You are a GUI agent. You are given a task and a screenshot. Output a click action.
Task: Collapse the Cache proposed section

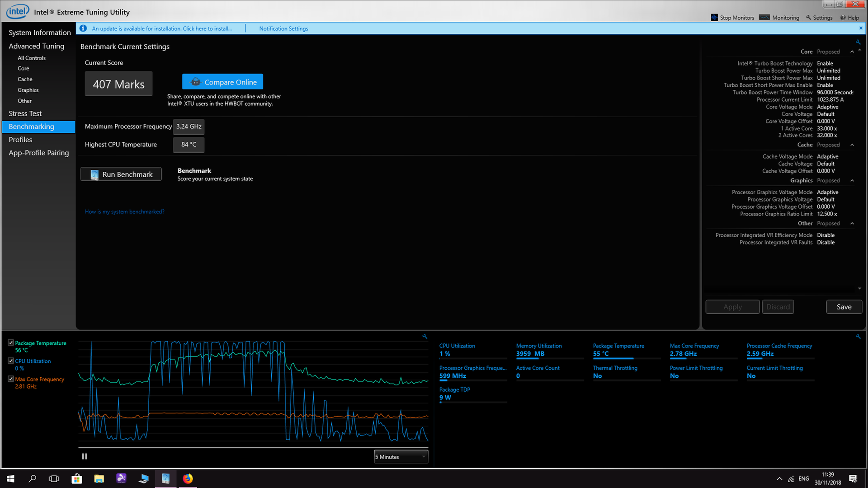pos(852,145)
